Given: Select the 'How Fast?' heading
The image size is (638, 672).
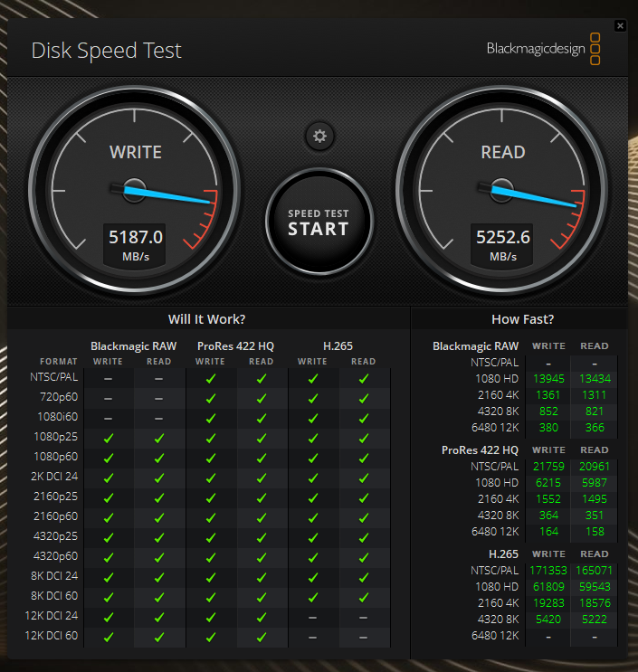Looking at the screenshot, I should pos(523,319).
